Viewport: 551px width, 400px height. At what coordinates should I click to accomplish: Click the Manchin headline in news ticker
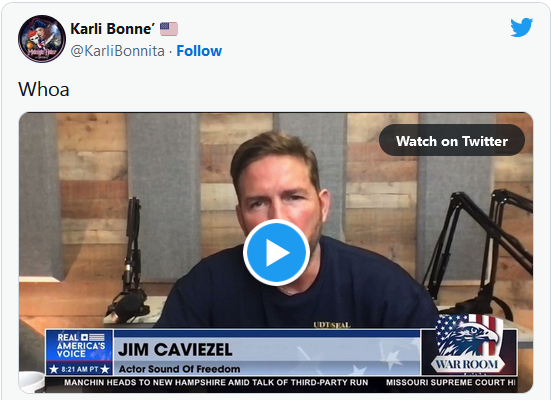[x=216, y=382]
